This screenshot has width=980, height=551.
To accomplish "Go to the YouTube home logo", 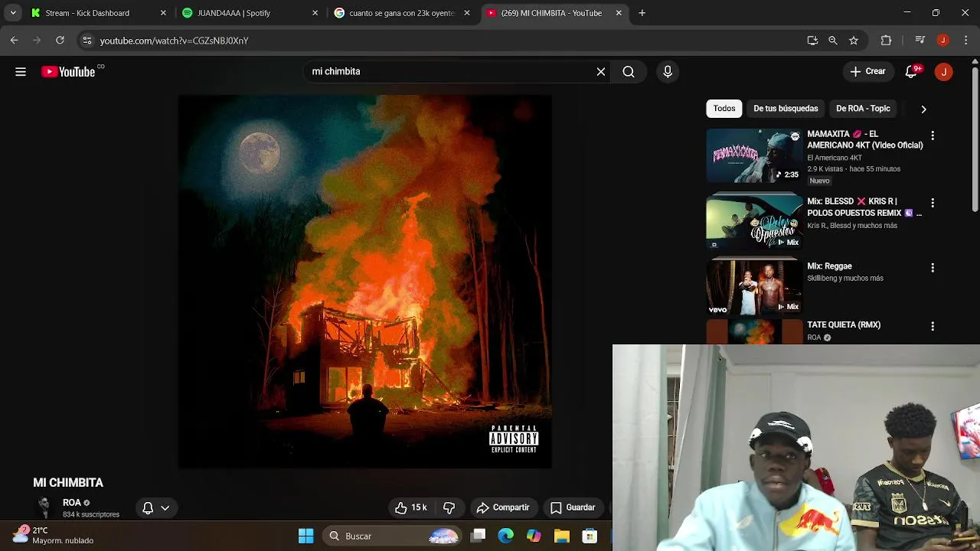I will [69, 71].
